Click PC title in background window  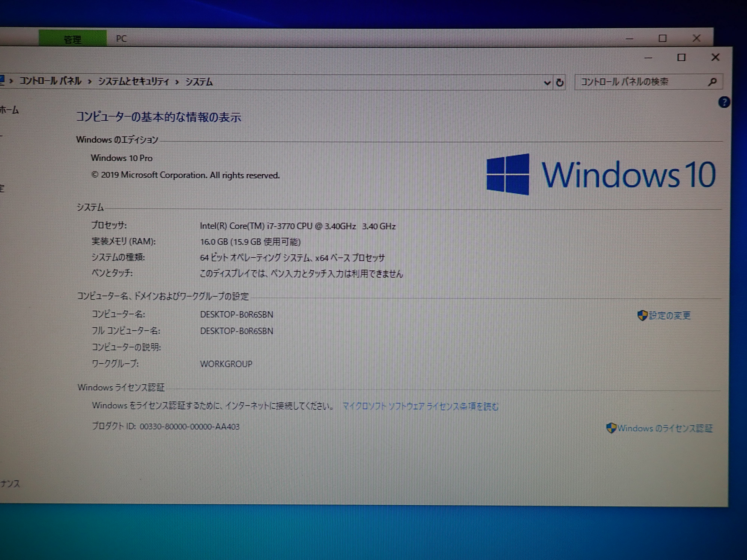pyautogui.click(x=121, y=39)
